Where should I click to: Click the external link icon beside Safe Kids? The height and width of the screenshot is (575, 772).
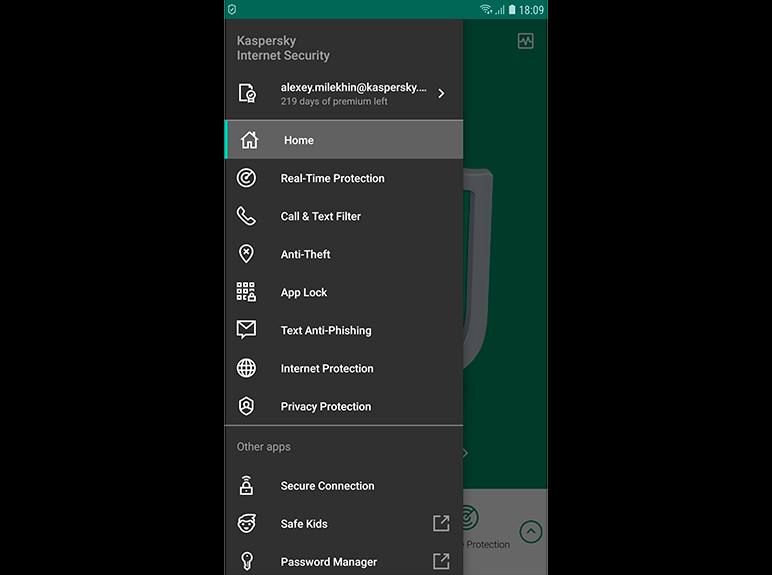[441, 523]
